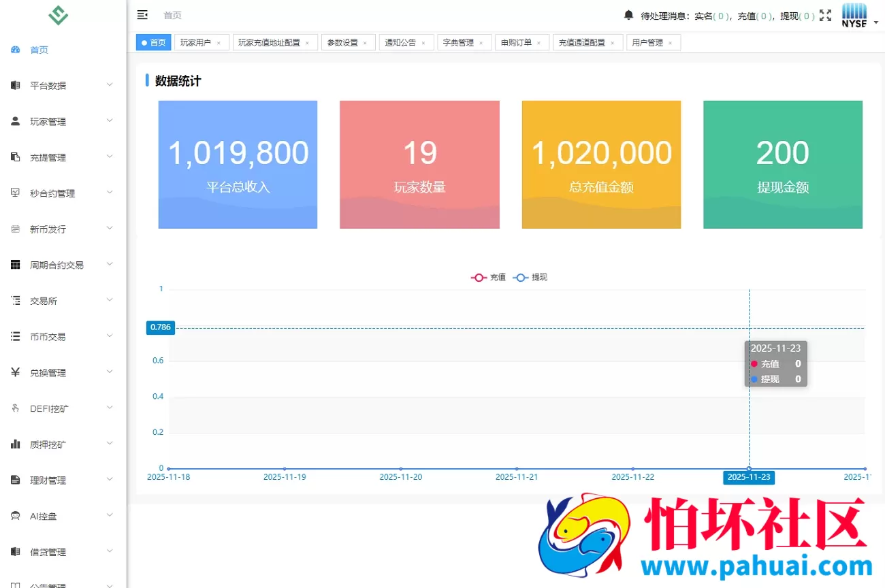
Task: Click the 理财管理 document icon
Action: coord(16,480)
